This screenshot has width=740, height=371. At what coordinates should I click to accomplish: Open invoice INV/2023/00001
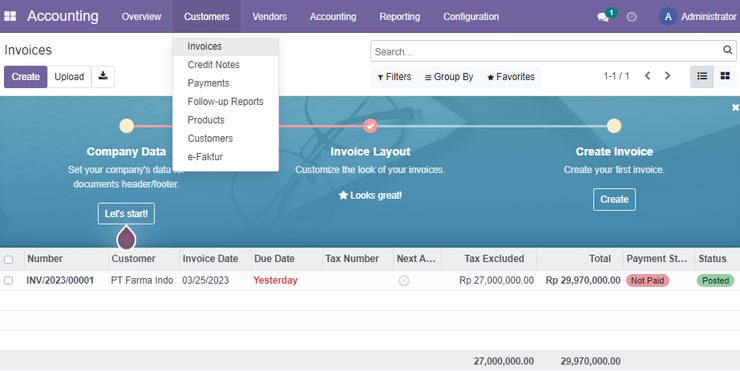(60, 280)
